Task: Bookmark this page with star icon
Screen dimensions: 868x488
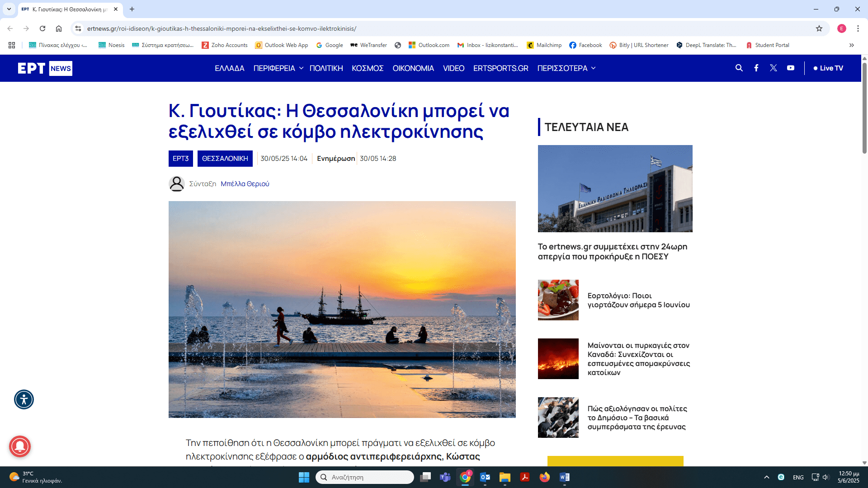Action: (x=819, y=28)
